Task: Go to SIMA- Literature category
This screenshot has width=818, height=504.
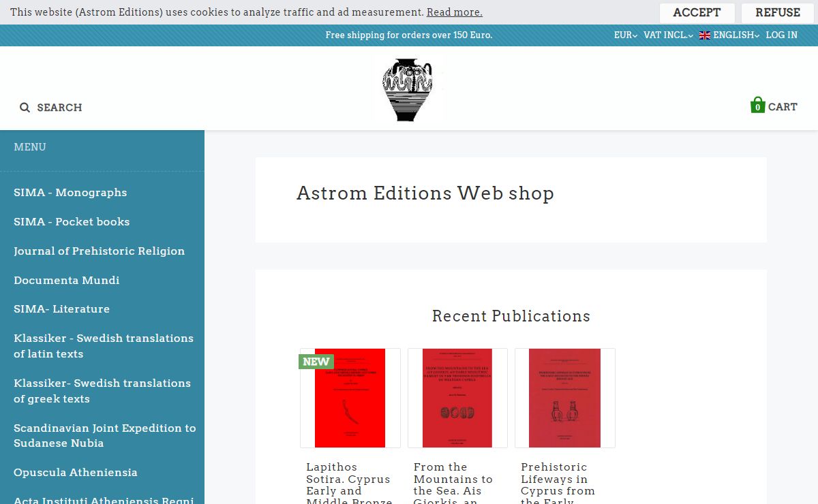Action: point(61,309)
